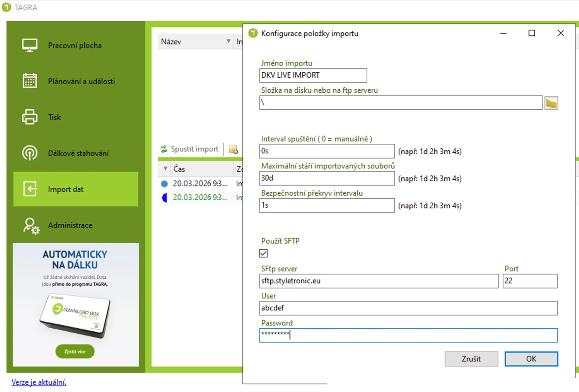Select the Tisk printer icon
This screenshot has width=579, height=392.
click(x=30, y=117)
